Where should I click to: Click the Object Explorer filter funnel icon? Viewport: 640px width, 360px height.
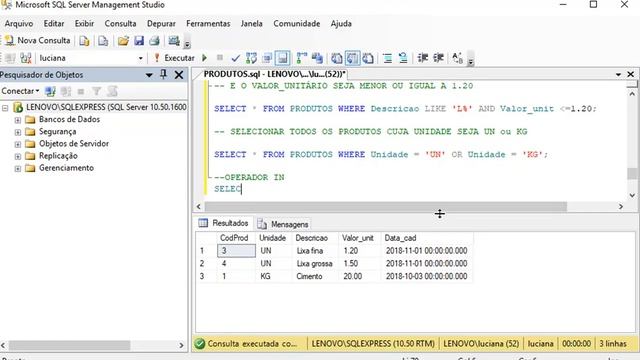click(x=96, y=91)
